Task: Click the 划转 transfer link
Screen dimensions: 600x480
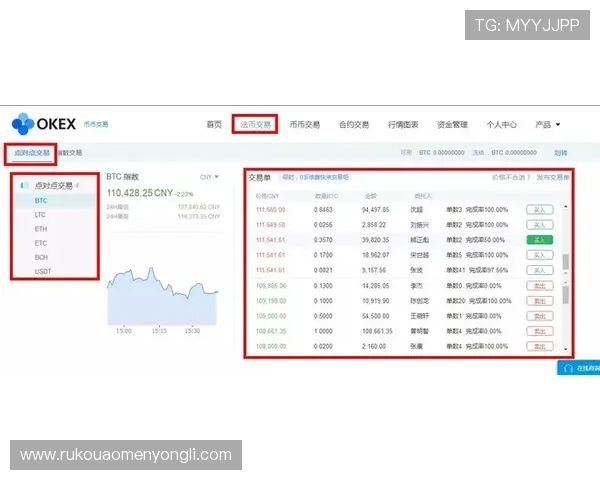Action: 561,153
